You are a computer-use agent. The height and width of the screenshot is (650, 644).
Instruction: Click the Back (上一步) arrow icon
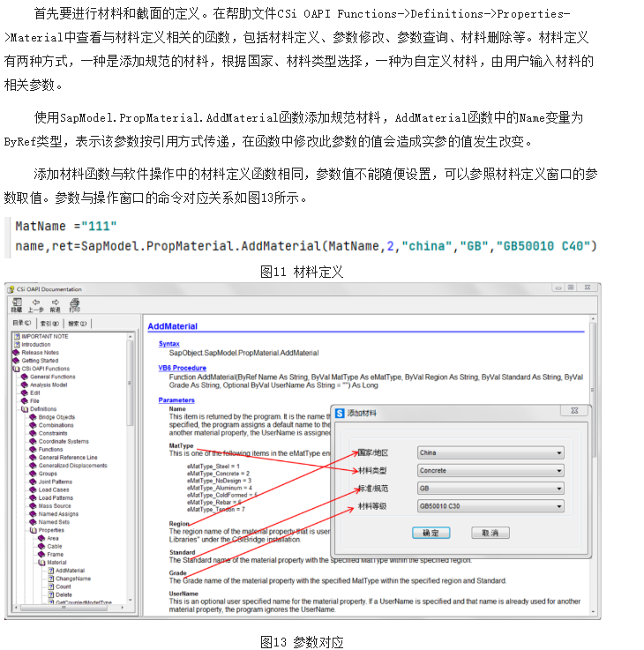point(35,302)
